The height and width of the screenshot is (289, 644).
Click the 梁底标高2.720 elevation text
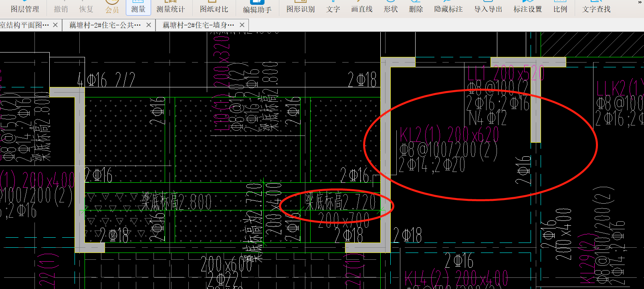coord(340,202)
